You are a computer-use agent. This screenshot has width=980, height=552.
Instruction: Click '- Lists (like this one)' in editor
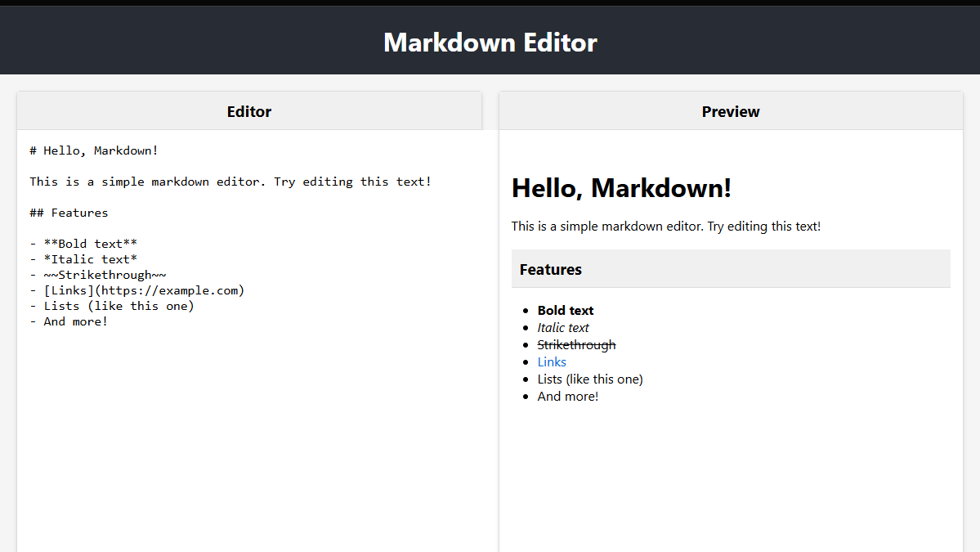(112, 306)
